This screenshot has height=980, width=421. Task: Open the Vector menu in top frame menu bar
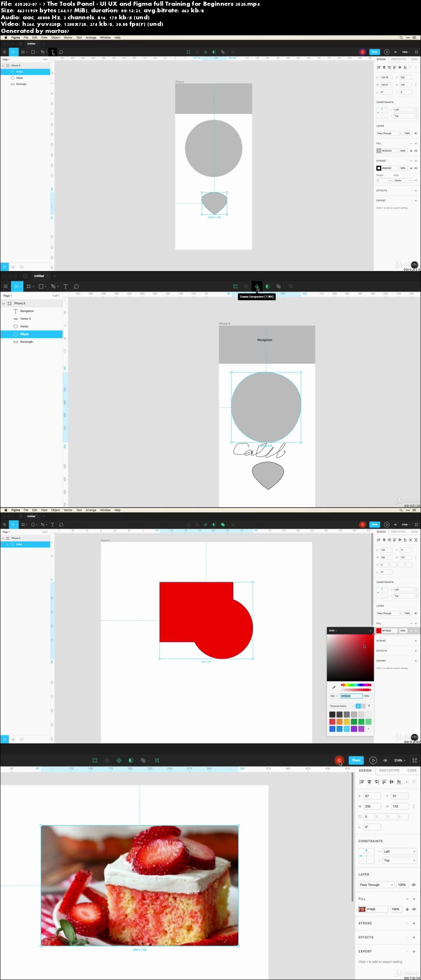68,37
